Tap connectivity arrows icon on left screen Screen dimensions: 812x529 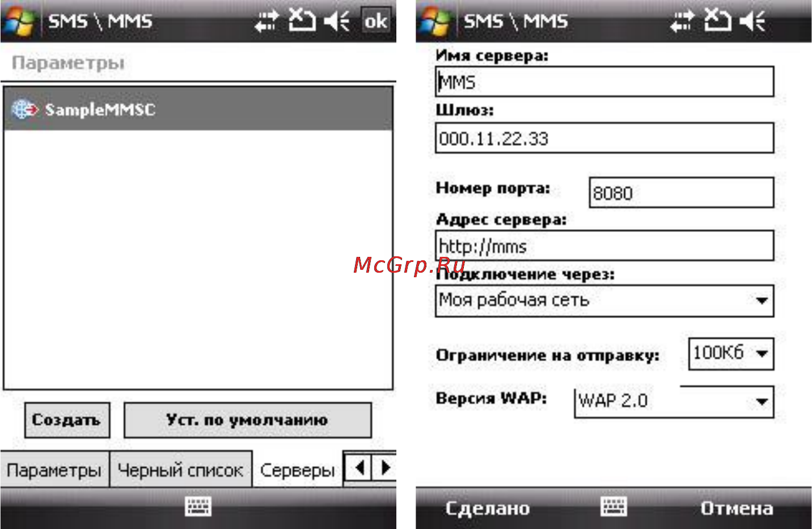pyautogui.click(x=266, y=22)
